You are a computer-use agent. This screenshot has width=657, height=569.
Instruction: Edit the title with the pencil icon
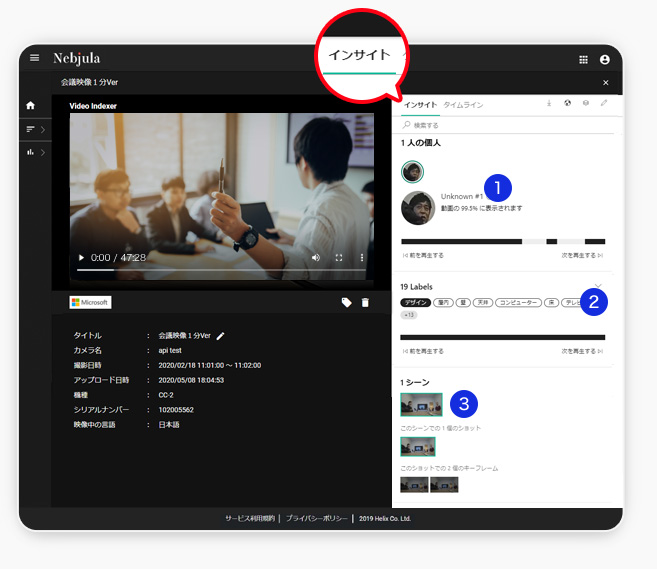(220, 336)
